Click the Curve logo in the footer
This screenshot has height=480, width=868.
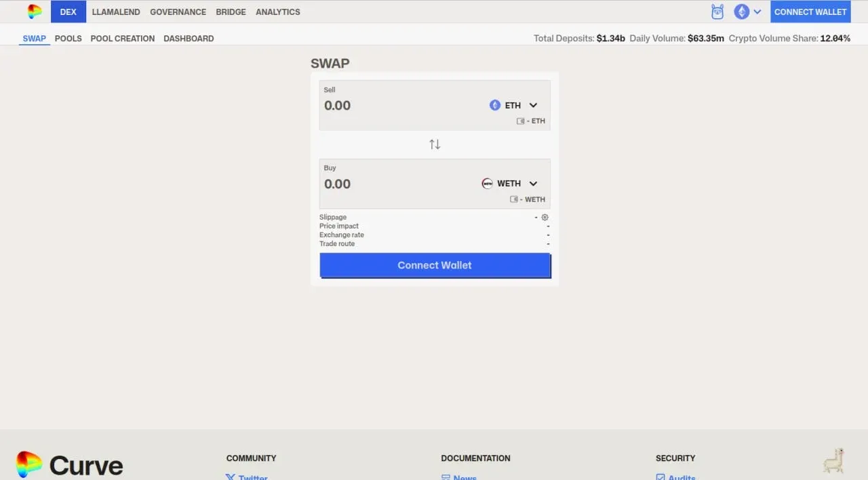[x=70, y=465]
